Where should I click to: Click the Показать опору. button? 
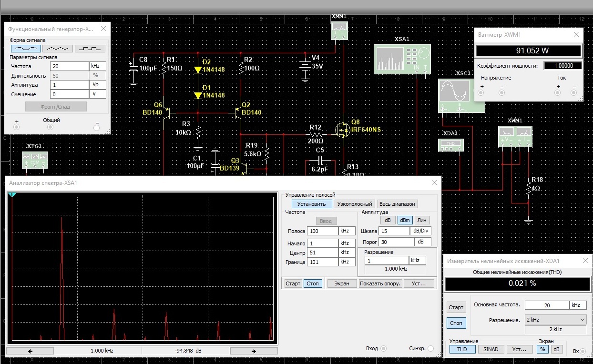point(380,283)
